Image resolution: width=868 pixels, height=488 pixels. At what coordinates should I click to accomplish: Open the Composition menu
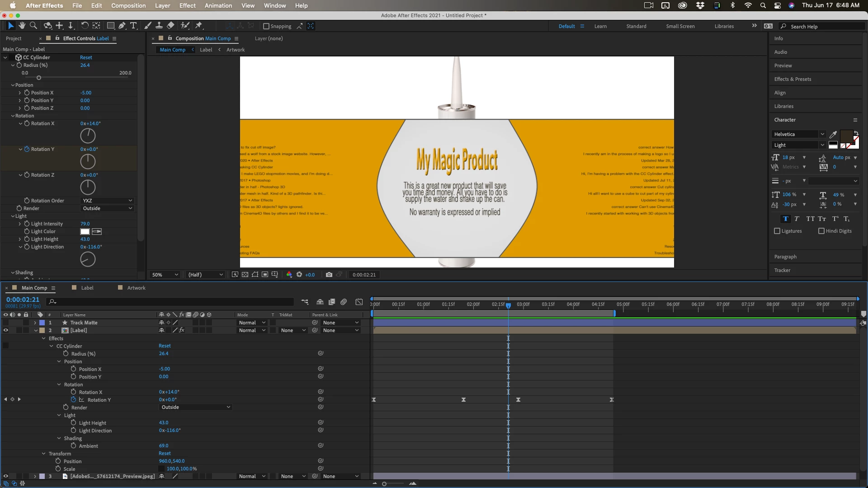(x=128, y=5)
